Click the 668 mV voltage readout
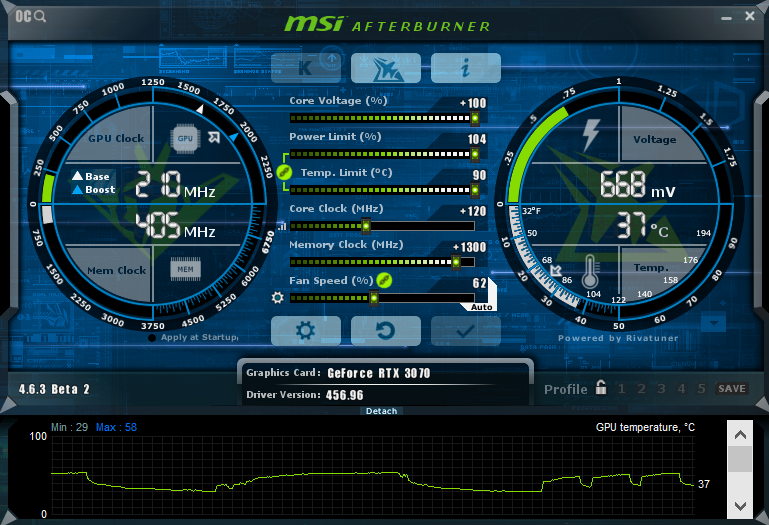The width and height of the screenshot is (769, 525). pyautogui.click(x=638, y=185)
